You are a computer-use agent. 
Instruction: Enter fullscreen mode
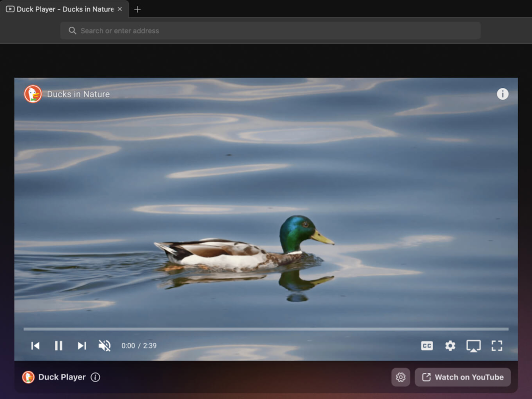497,346
